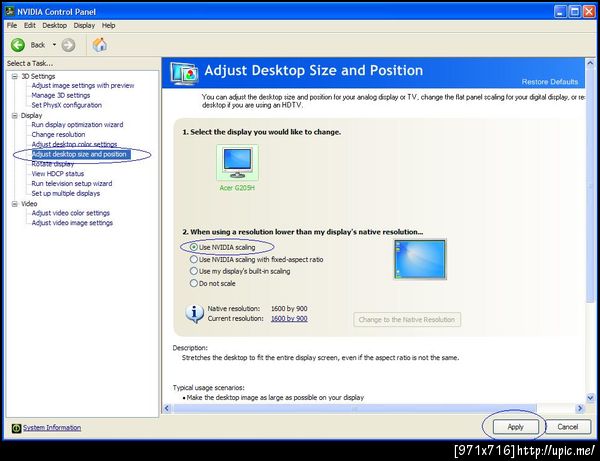Viewport: 600px width, 461px height.
Task: Click the Apply button
Action: pyautogui.click(x=515, y=427)
